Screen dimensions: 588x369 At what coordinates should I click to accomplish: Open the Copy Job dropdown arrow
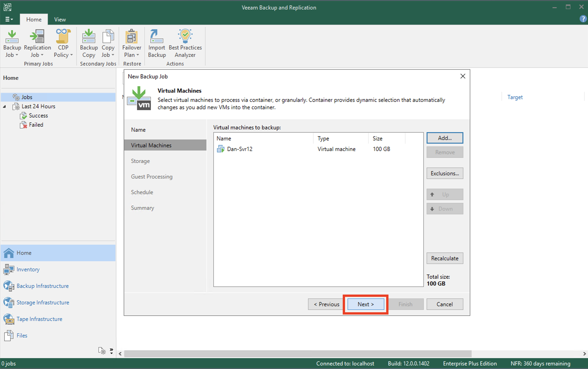[x=113, y=55]
